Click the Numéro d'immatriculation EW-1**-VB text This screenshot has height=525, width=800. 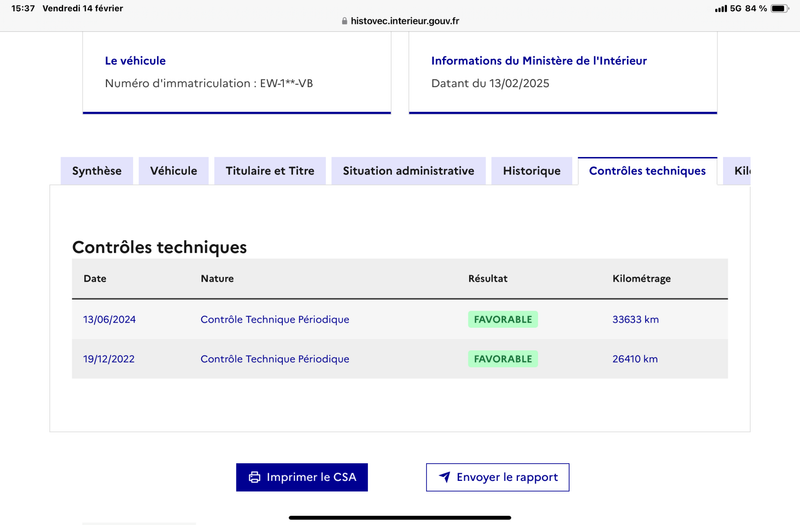209,83
